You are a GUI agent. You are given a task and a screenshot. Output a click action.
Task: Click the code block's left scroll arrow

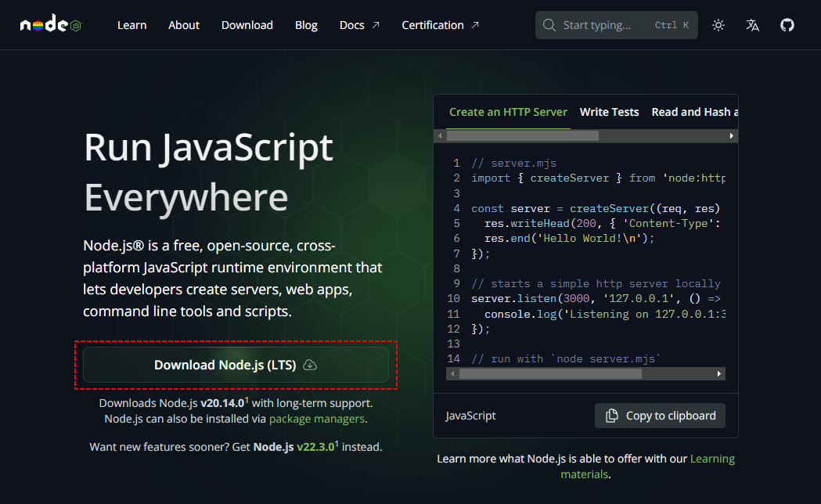point(453,373)
